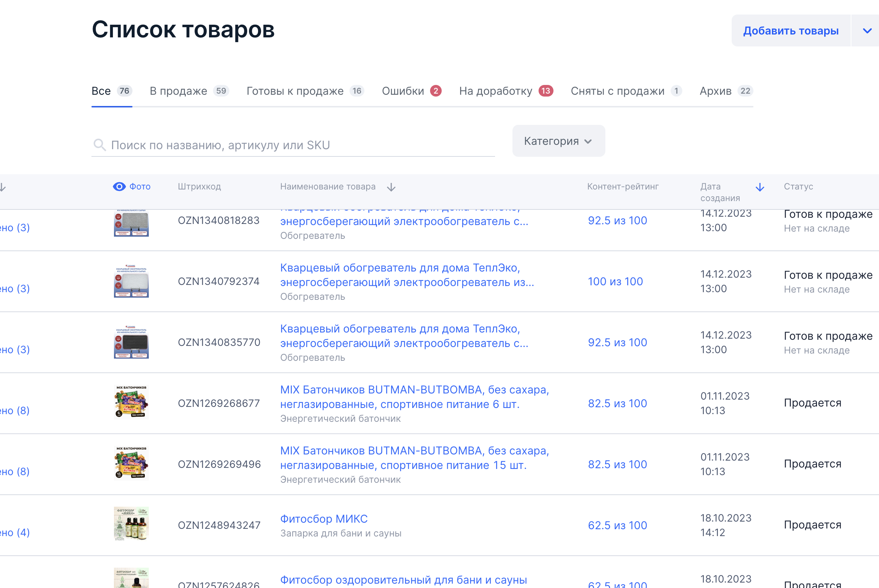Sort by Дата создания arrow
The image size is (879, 588).
(x=760, y=187)
